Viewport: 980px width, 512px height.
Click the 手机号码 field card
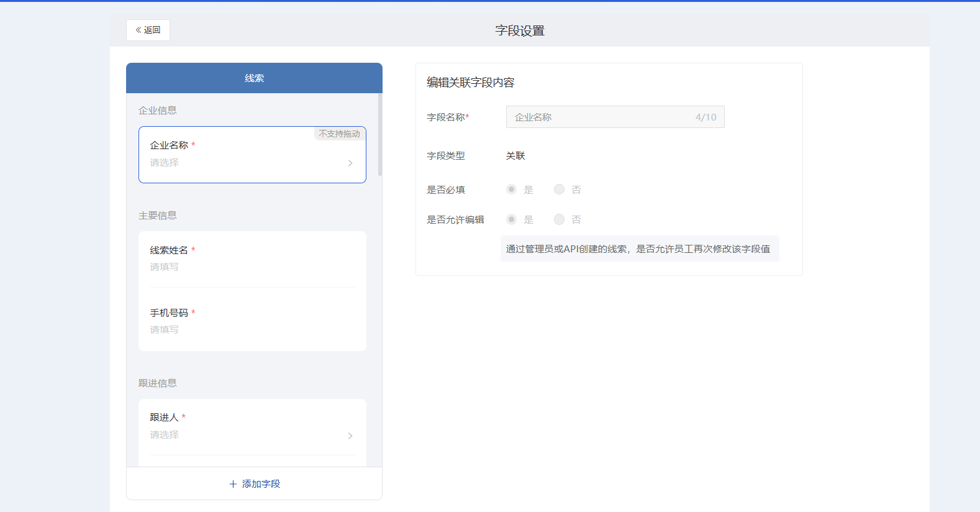(252, 321)
